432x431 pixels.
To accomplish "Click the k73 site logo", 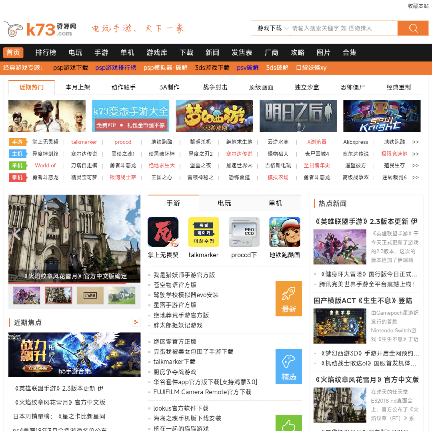I will point(40,29).
